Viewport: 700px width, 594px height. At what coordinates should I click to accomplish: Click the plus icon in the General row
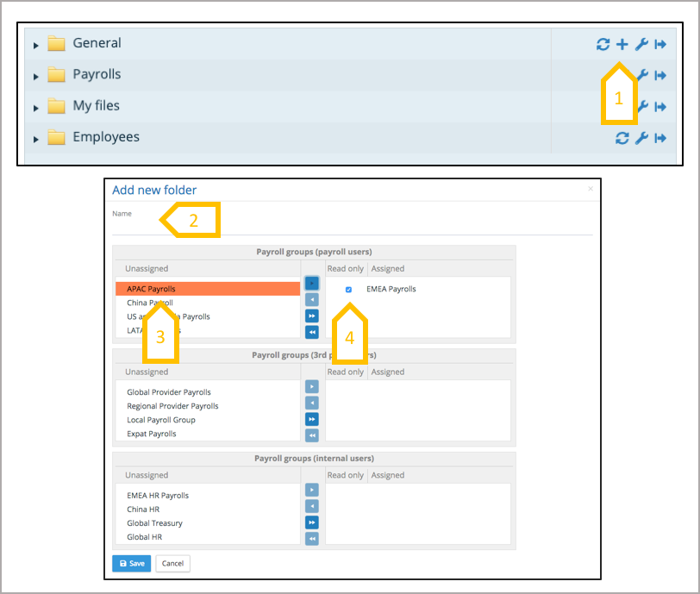622,45
